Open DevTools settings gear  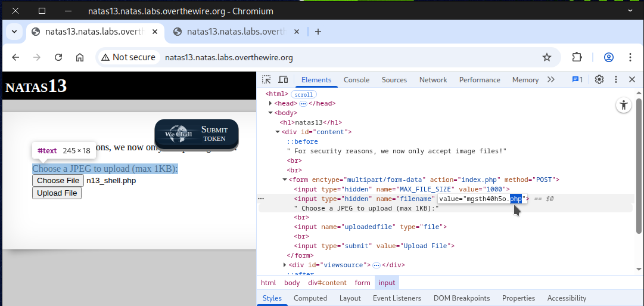(599, 79)
